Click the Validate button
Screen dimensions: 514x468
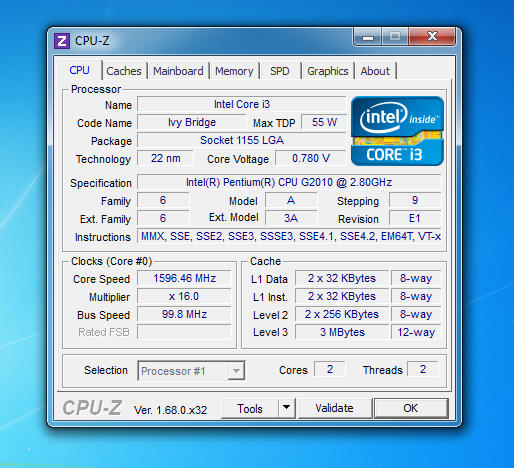[x=334, y=408]
